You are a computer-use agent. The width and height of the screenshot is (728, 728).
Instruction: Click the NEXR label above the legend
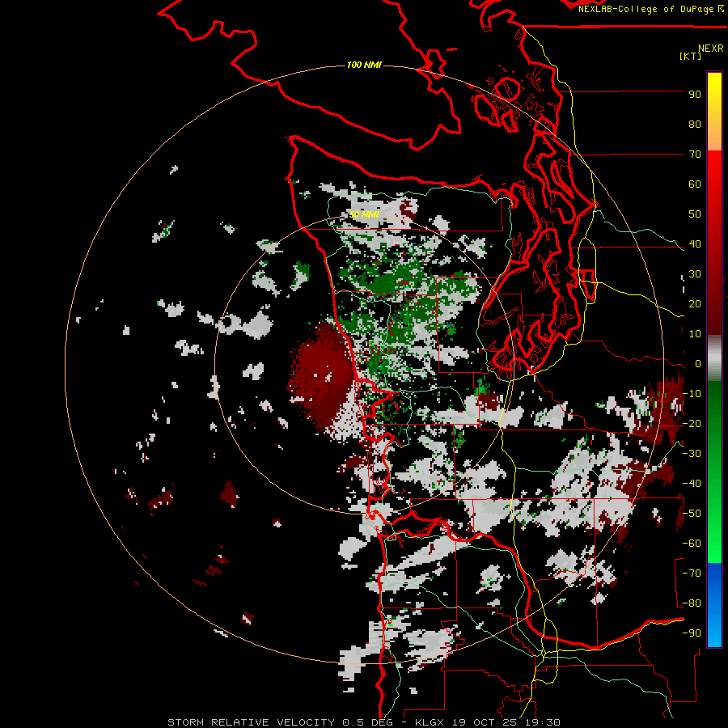(x=711, y=49)
